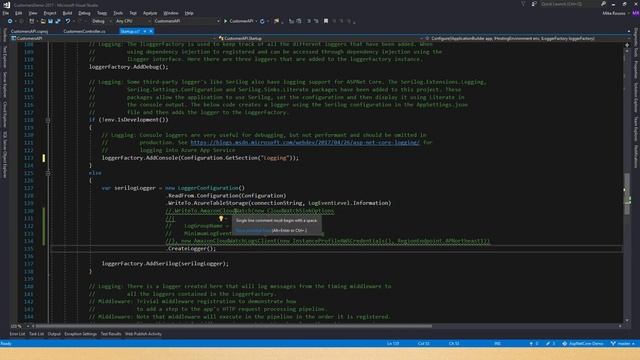Open the Toolbox side tab
This screenshot has width=640, height=360.
pyautogui.click(x=4, y=35)
